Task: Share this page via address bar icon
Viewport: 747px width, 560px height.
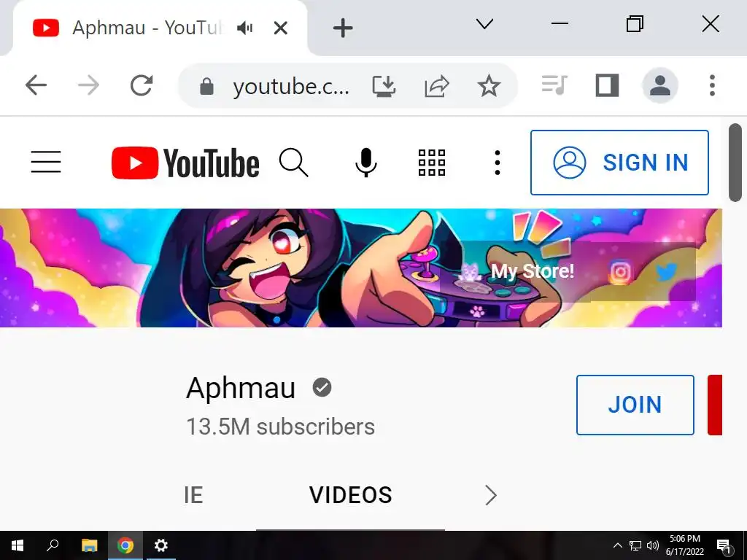Action: coord(437,86)
